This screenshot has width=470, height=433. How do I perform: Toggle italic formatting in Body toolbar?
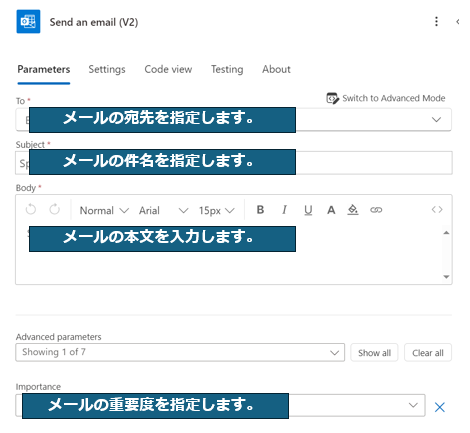tap(284, 210)
